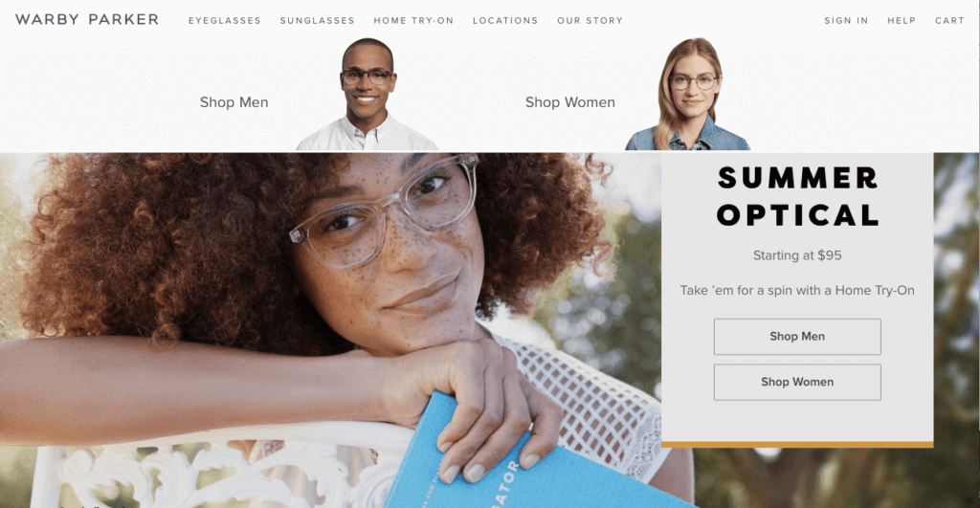980x508 pixels.
Task: Open the Help link
Action: pyautogui.click(x=902, y=21)
